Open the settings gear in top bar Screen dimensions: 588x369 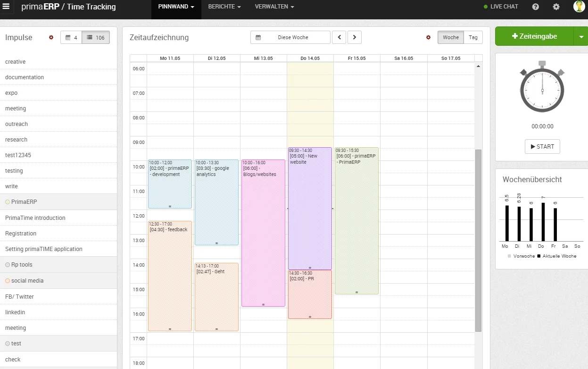[x=556, y=7]
